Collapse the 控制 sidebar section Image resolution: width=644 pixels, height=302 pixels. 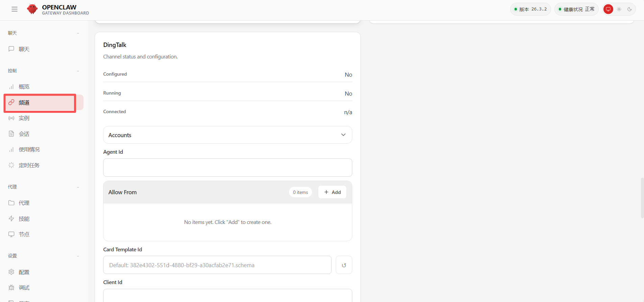coord(78,71)
